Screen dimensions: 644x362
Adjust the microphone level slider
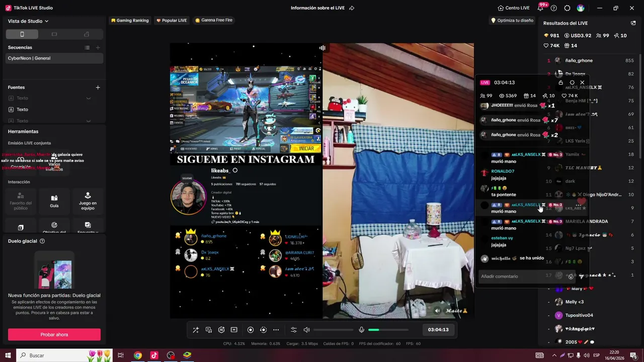(388, 330)
